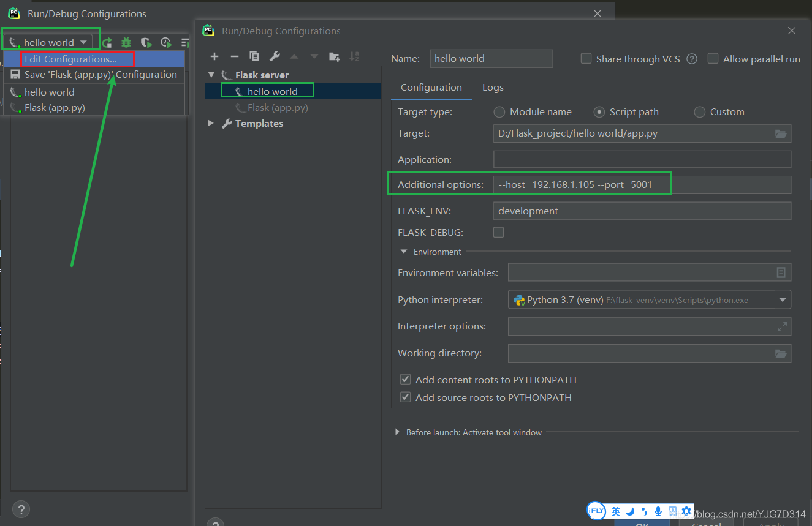Image resolution: width=812 pixels, height=526 pixels.
Task: Tick the FLASK_DEBUG checkbox
Action: [499, 232]
